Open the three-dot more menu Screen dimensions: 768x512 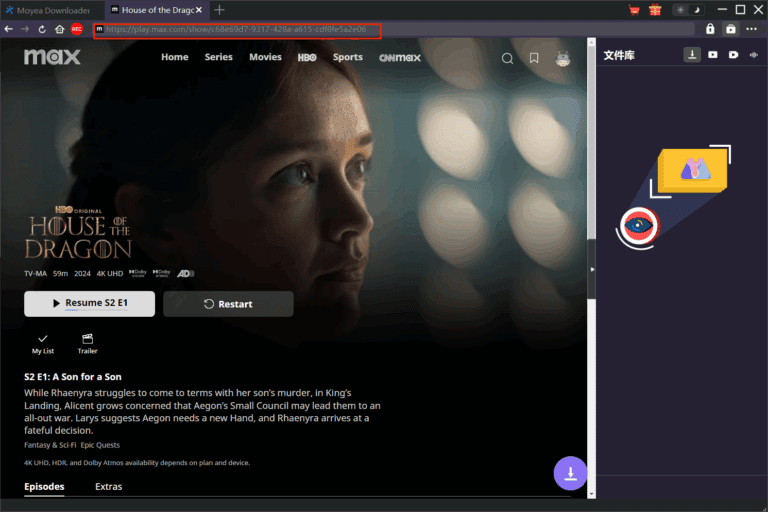click(752, 29)
